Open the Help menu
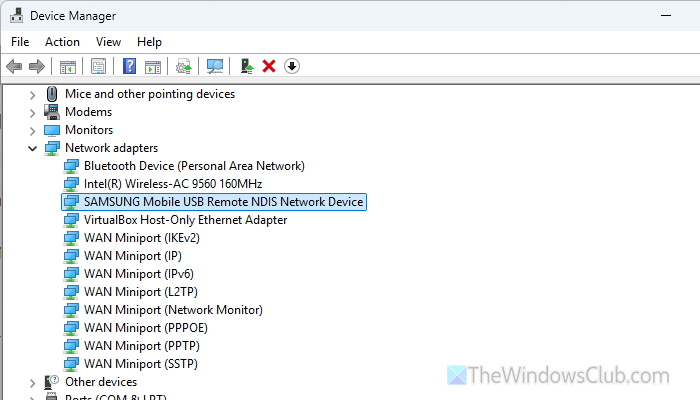The width and height of the screenshot is (700, 400). coord(149,42)
